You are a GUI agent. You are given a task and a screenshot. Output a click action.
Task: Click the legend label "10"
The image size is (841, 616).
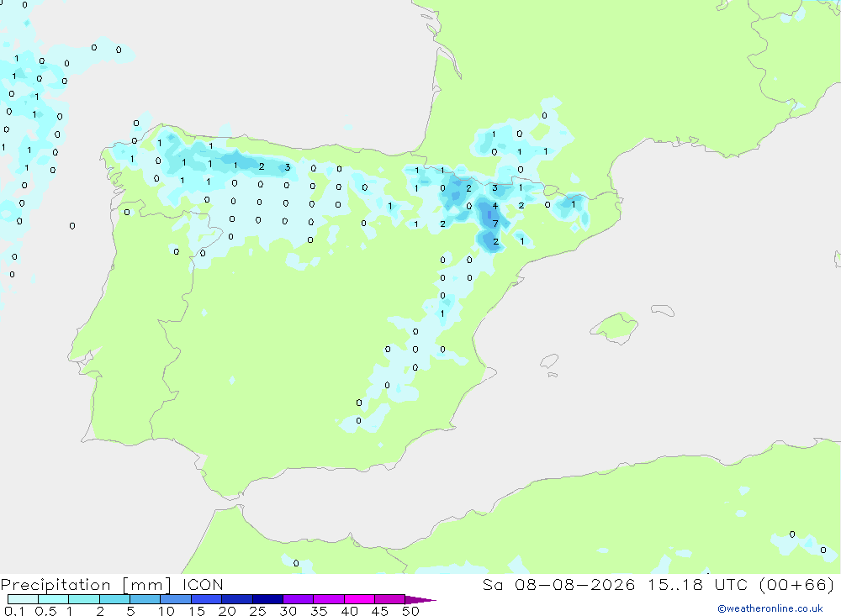166,611
